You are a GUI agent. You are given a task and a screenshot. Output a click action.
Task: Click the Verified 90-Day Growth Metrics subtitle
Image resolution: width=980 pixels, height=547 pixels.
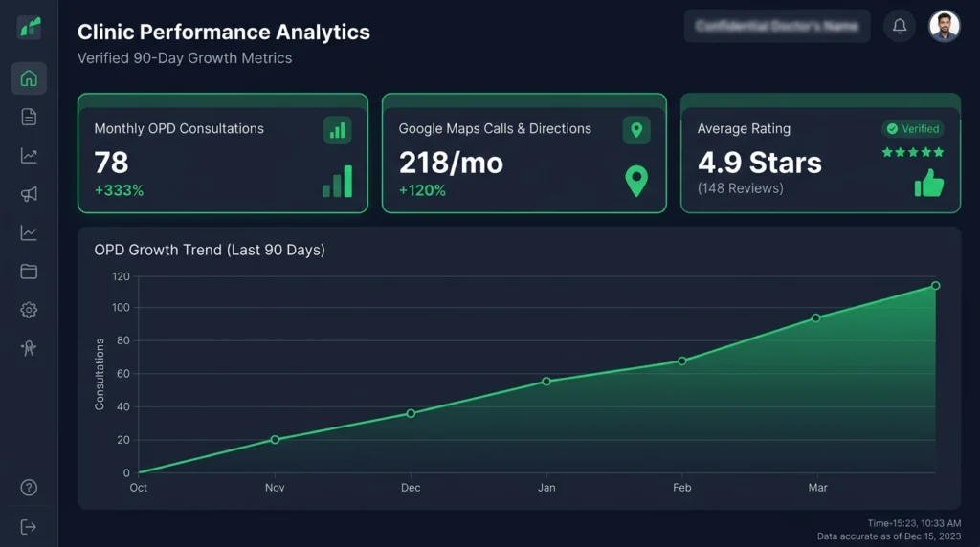[185, 58]
